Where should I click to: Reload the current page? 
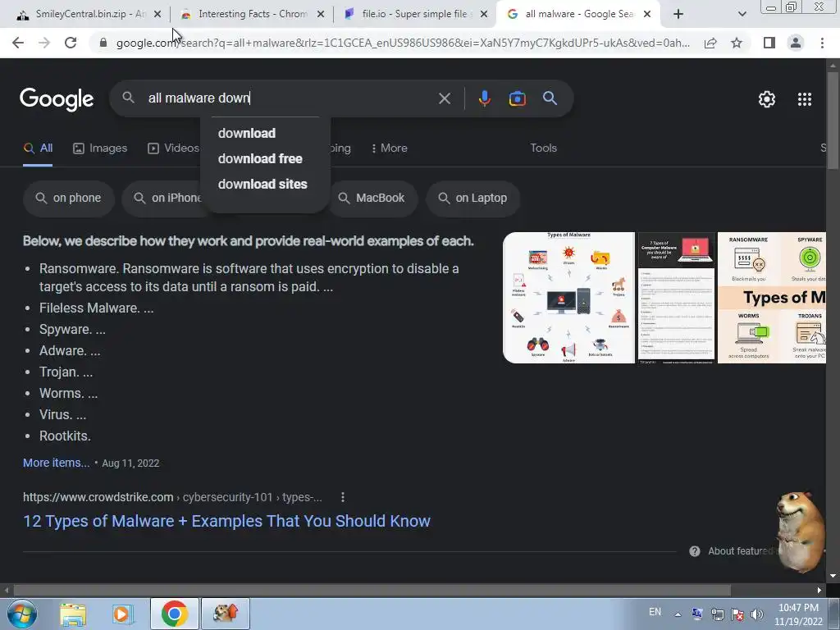tap(71, 43)
